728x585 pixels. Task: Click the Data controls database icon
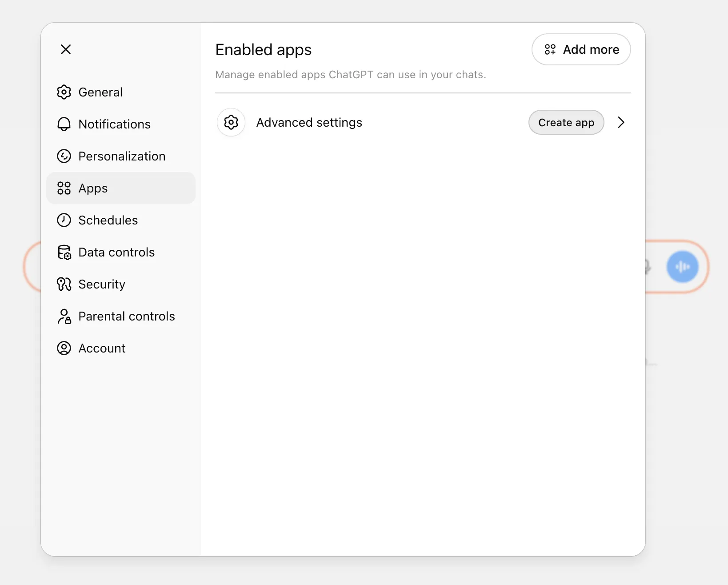point(64,252)
